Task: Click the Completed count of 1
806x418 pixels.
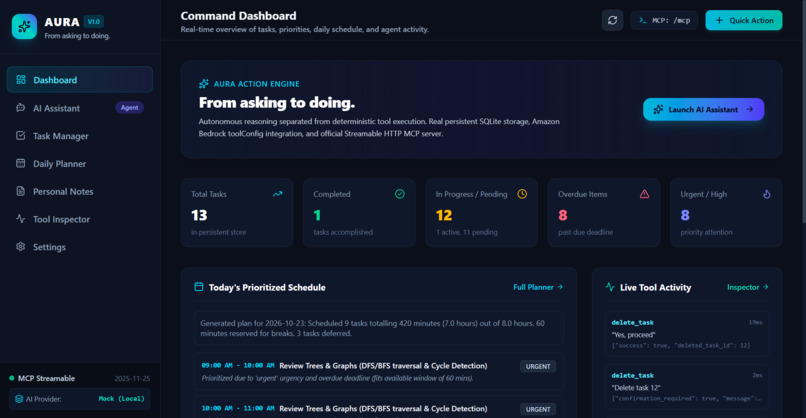Action: [317, 215]
